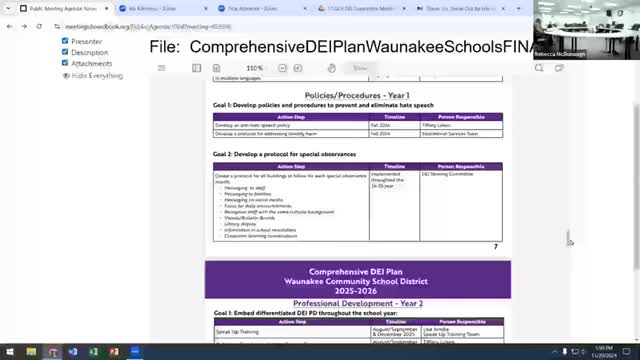Go forward in browser history
Image resolution: width=640 pixels, height=360 pixels.
tap(24, 27)
